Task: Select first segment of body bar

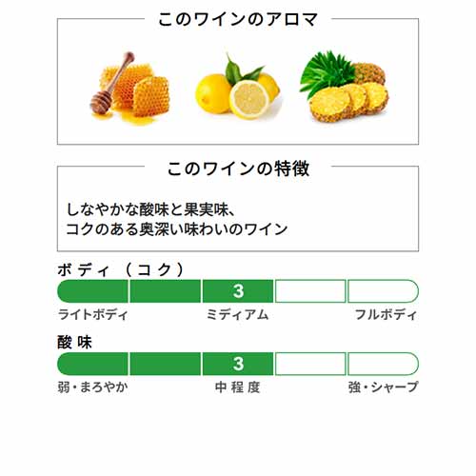Action: [92, 291]
